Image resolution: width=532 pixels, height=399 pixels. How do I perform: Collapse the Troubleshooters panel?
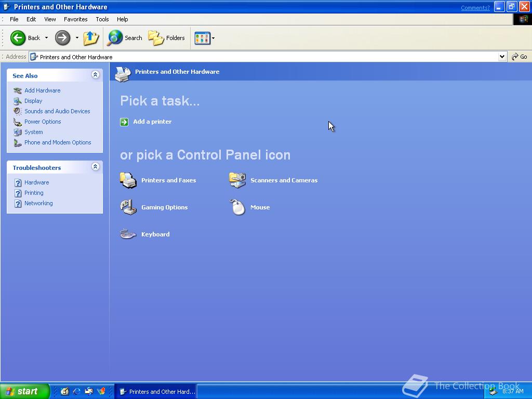(x=96, y=166)
